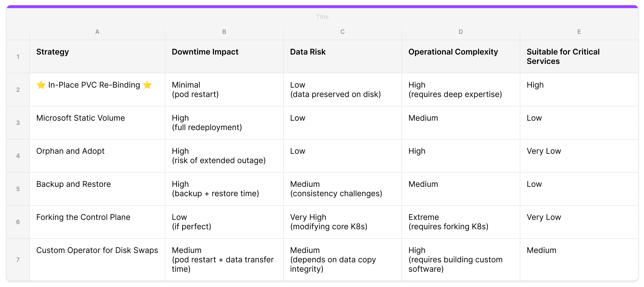This screenshot has width=644, height=287.
Task: Click the star before In-Place PVC Re-Binding
Action: click(41, 85)
